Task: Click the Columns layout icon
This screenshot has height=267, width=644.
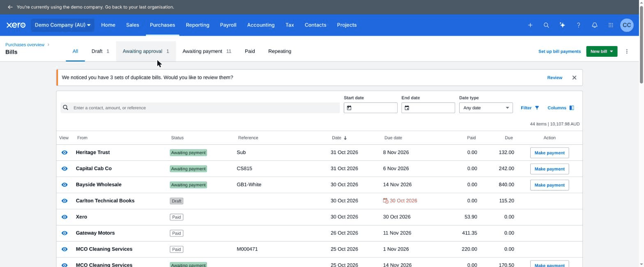Action: [571, 108]
